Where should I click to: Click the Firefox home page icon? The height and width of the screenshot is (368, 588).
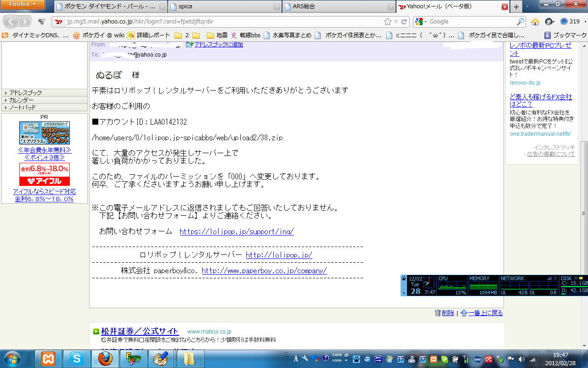[x=535, y=22]
